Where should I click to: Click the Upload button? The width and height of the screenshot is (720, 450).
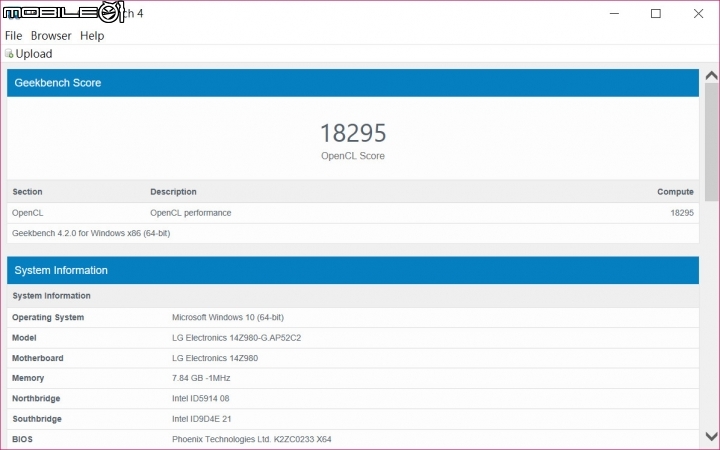coord(28,54)
